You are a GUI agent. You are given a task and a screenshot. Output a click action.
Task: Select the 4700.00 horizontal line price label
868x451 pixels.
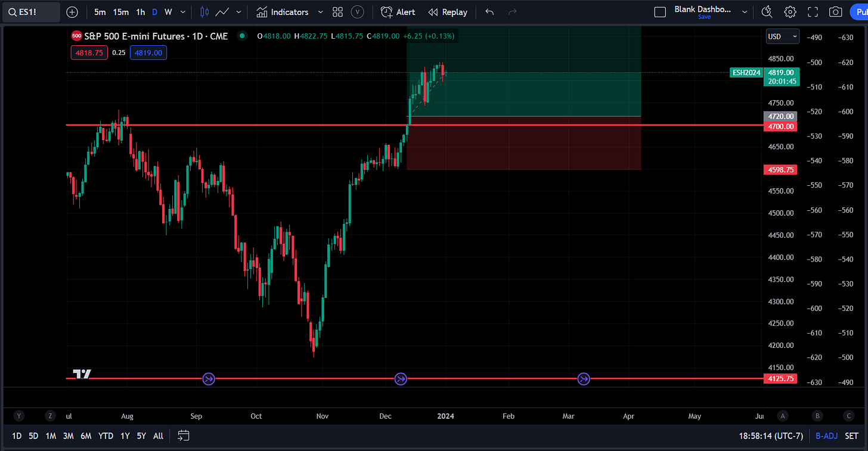coord(780,126)
